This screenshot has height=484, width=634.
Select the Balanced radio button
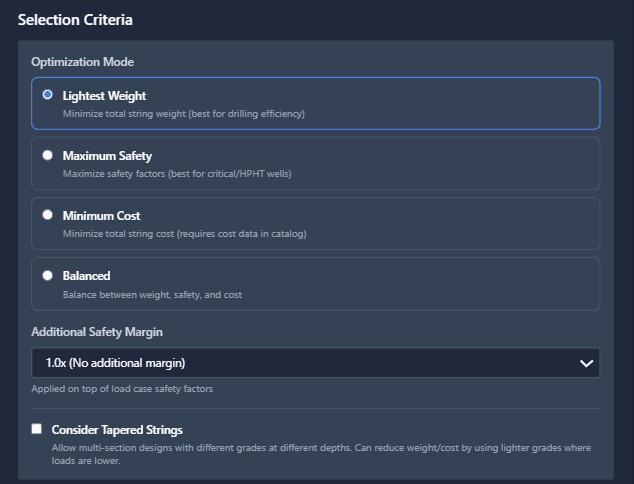pyautogui.click(x=47, y=275)
